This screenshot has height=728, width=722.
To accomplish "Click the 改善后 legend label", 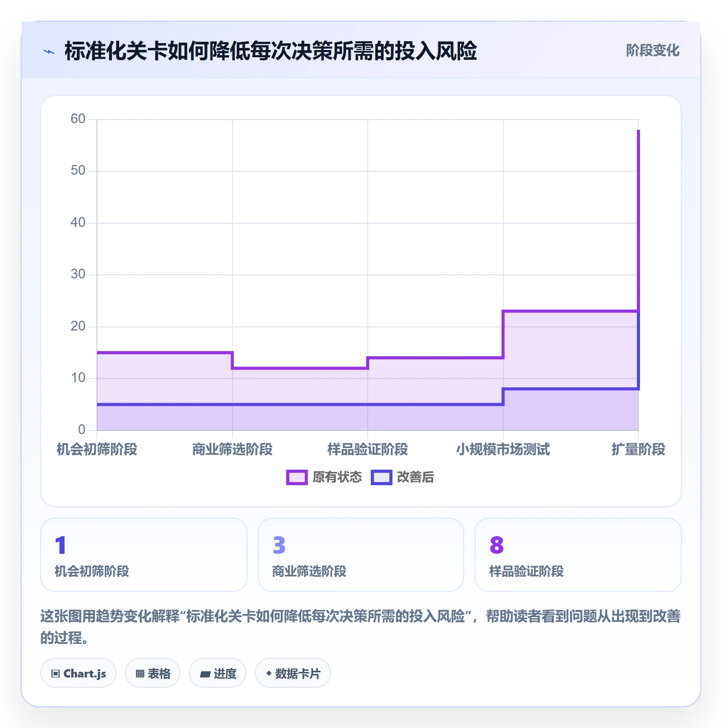I will point(416,477).
